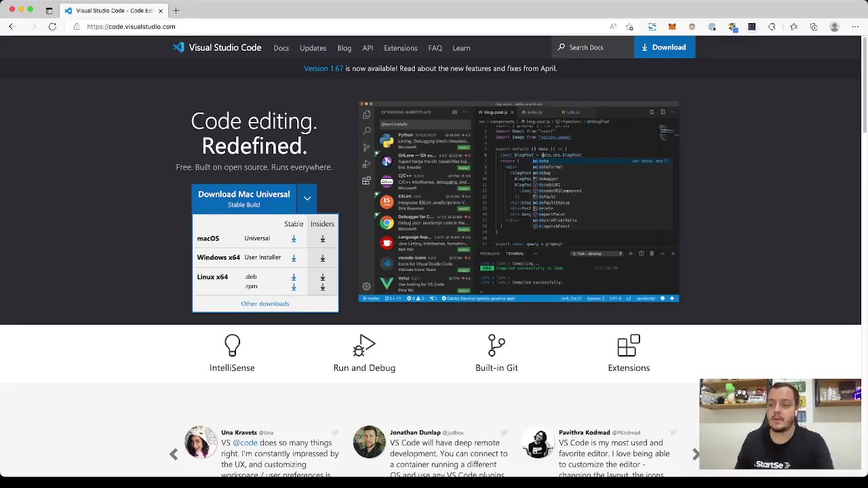
Task: Open the tab actions menu icon
Action: (x=49, y=11)
